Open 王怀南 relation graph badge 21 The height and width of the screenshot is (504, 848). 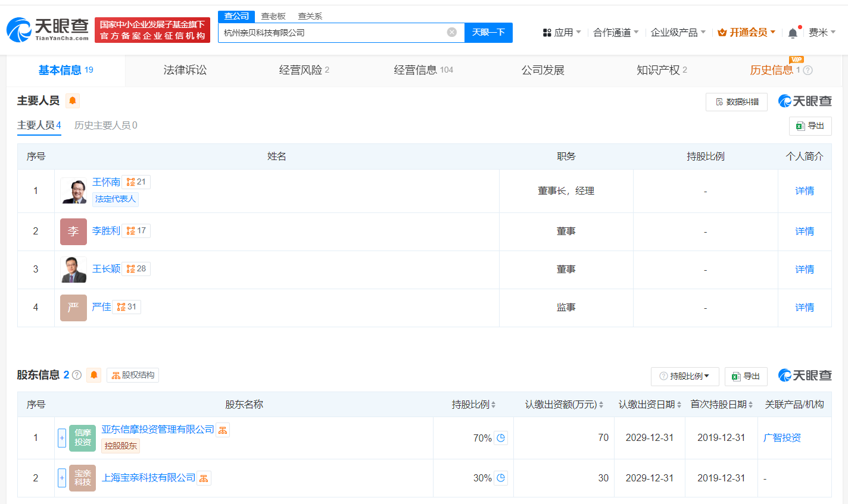coord(136,182)
